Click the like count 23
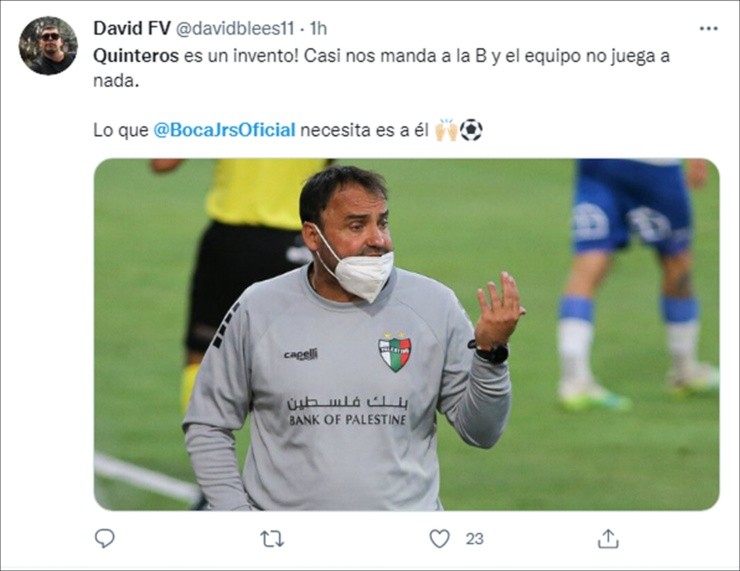Viewport: 740px width, 571px height. tap(474, 539)
